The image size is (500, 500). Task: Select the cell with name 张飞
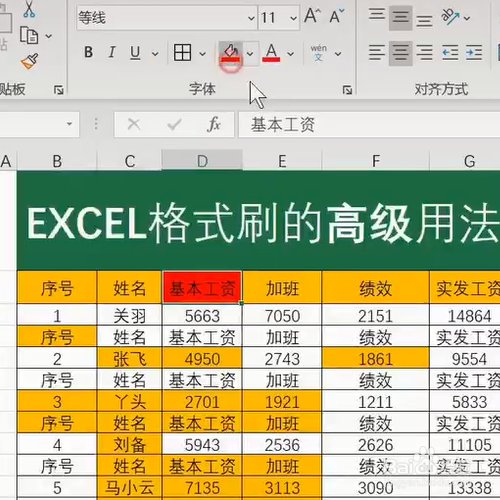click(130, 358)
